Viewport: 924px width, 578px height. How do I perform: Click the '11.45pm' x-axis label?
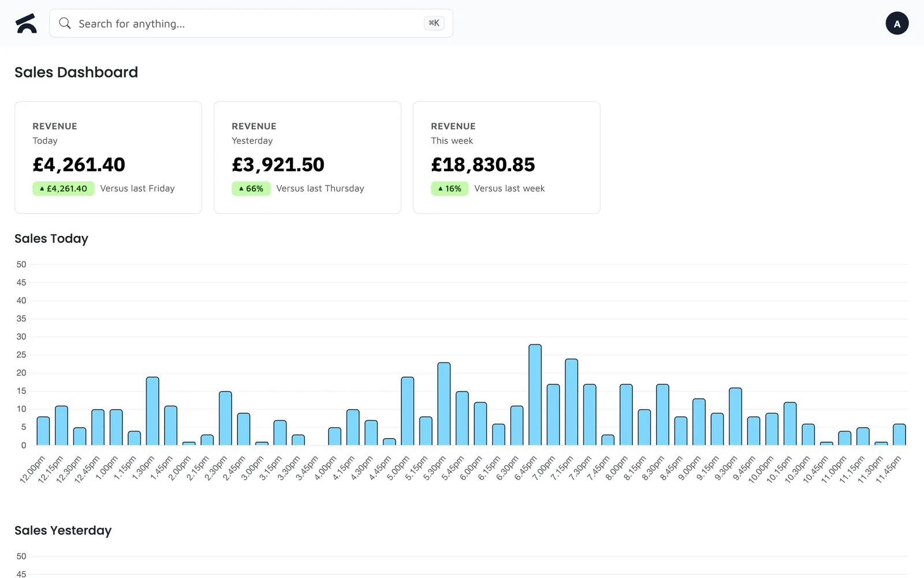pos(888,469)
